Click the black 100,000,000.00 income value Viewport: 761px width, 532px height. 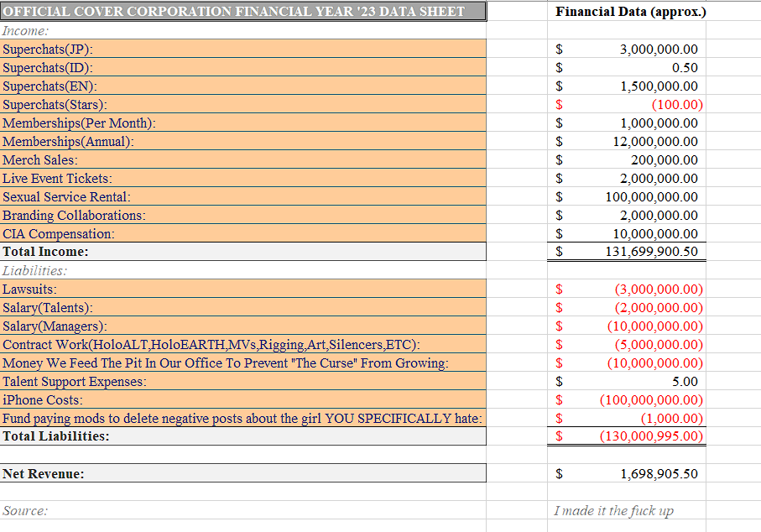tap(651, 196)
